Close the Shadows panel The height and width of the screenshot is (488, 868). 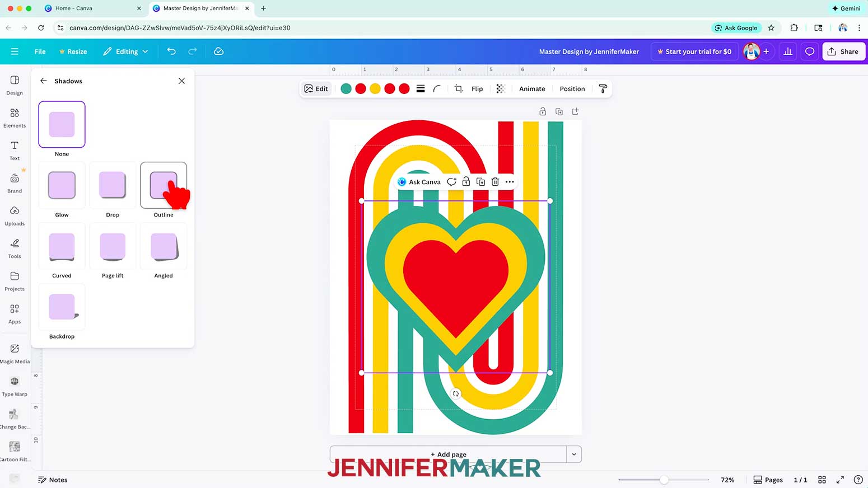181,81
